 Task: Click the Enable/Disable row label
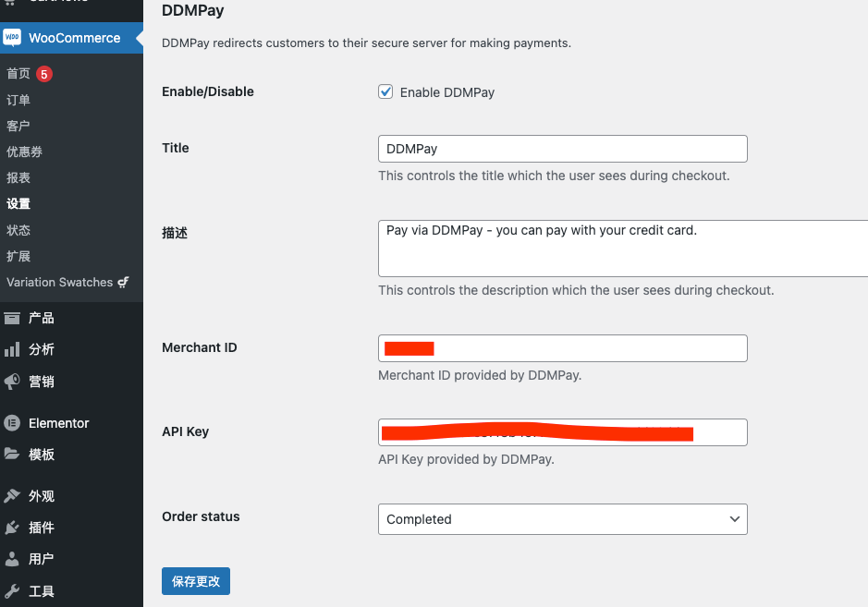208,91
